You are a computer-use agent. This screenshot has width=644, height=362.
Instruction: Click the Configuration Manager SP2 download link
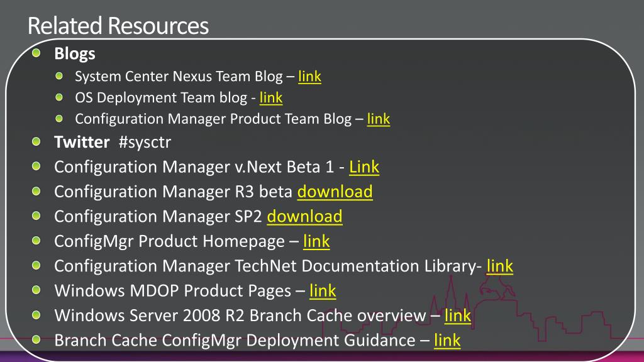(305, 216)
